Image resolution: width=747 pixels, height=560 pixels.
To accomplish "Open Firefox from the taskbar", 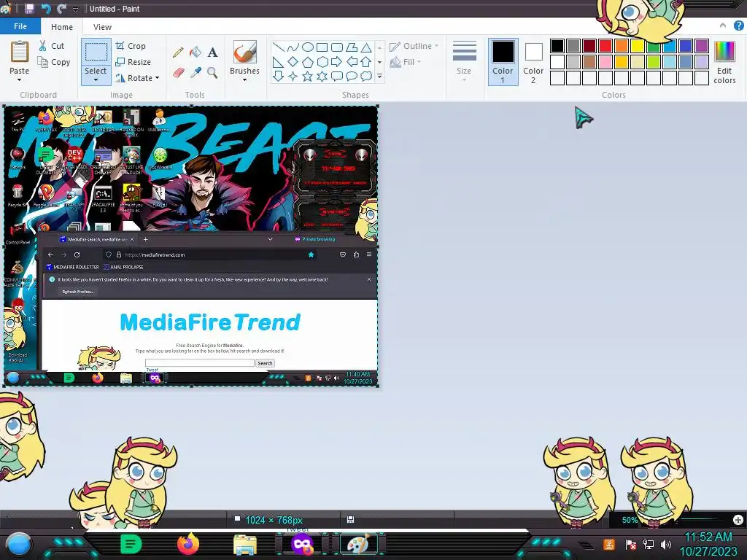I will click(188, 544).
